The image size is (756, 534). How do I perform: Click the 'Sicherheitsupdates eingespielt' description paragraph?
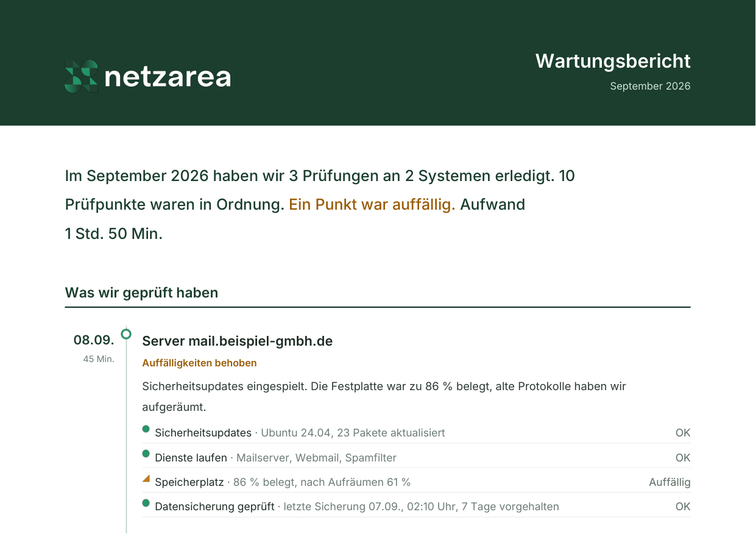point(384,396)
